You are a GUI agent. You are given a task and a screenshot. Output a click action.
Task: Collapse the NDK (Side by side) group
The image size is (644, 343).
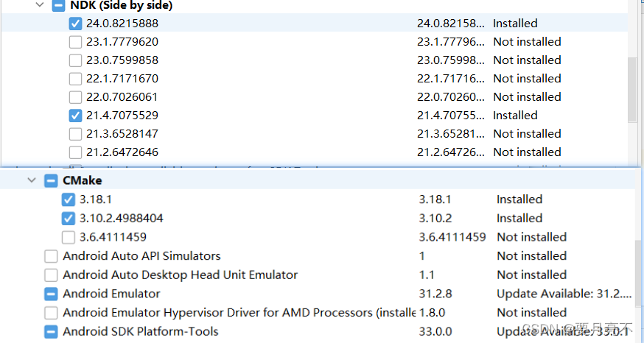40,5
